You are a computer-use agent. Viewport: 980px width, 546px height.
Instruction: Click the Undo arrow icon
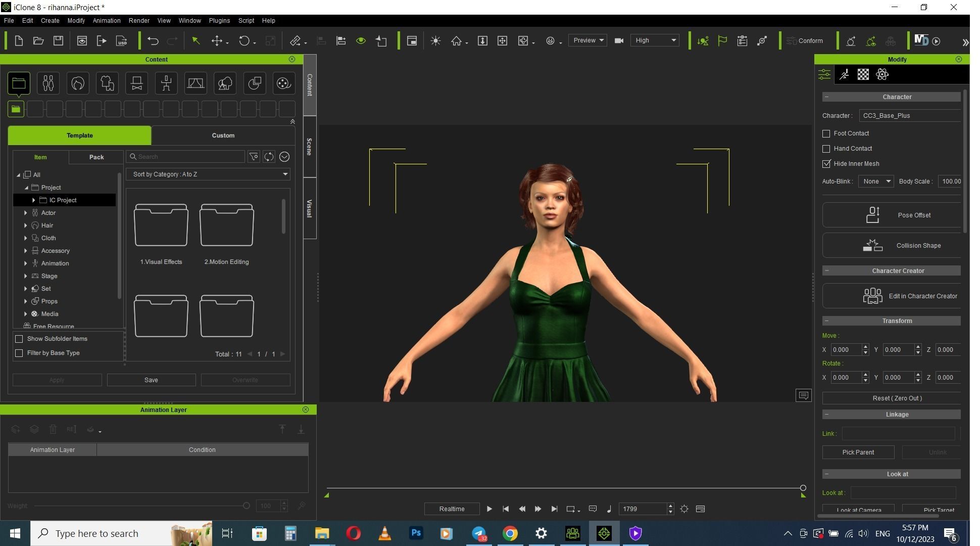153,41
